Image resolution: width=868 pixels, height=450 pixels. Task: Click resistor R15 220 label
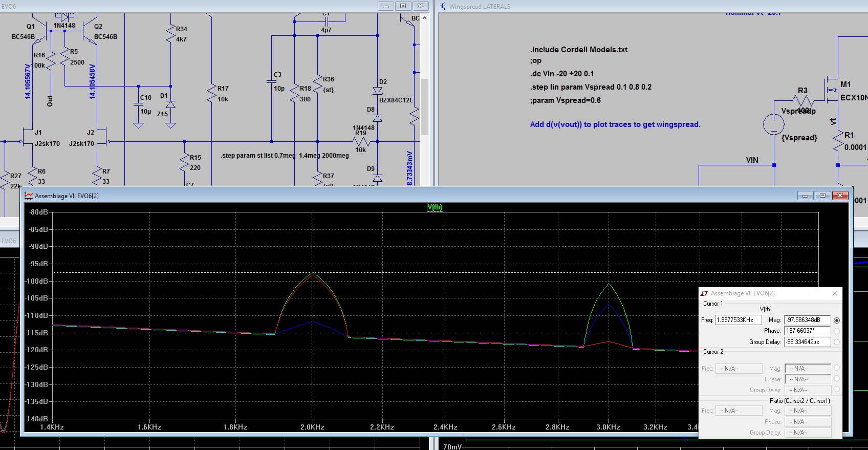pos(195,163)
